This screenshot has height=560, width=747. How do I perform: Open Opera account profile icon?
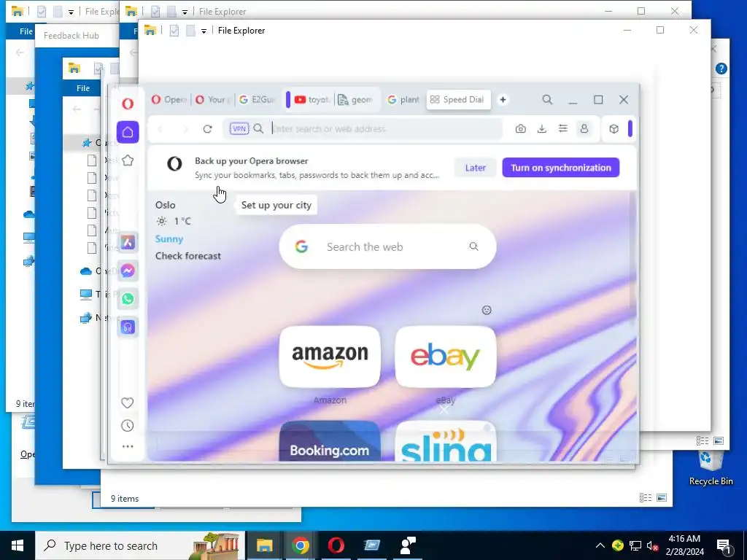click(x=584, y=128)
